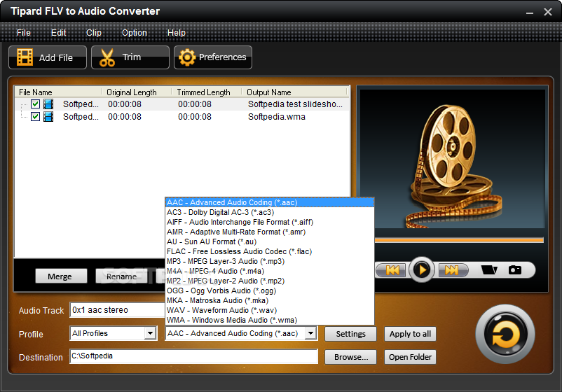562x392 pixels.
Task: Click the Merge button
Action: 61,276
